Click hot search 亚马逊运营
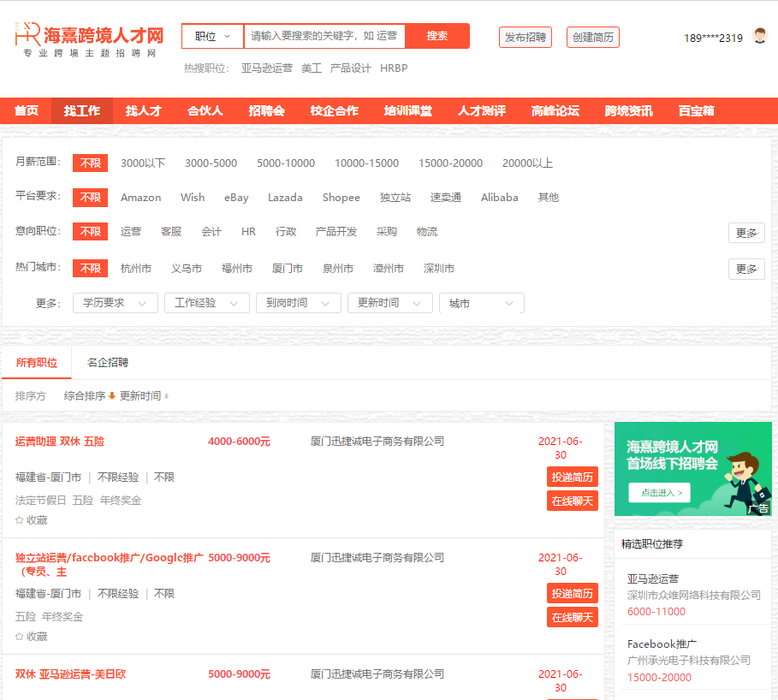Screen dimensions: 778x700 tap(267, 68)
